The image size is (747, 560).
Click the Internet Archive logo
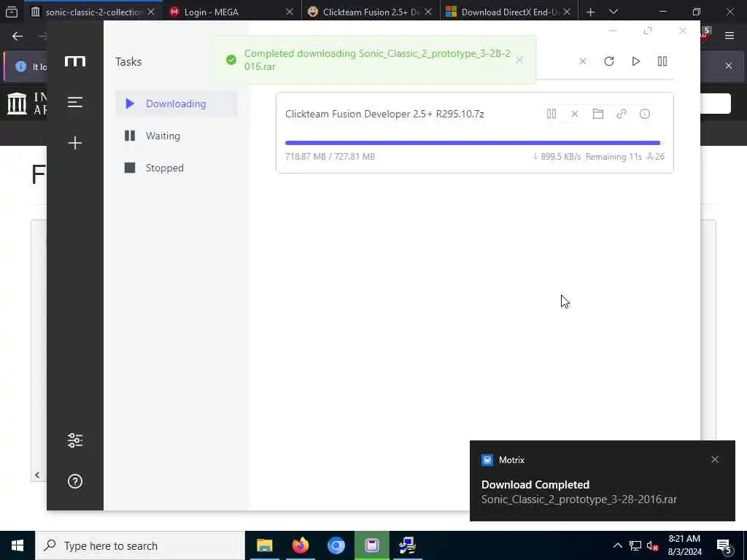[x=18, y=104]
